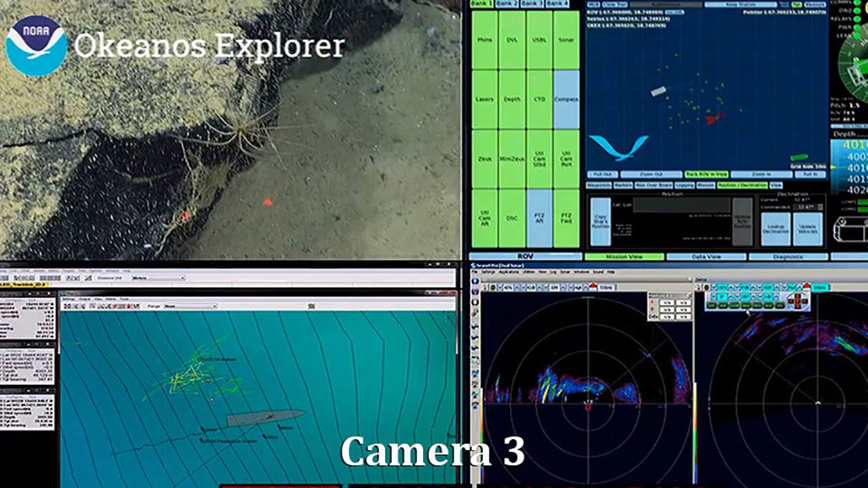
Task: Open the sonar Applications menu
Action: [x=509, y=271]
